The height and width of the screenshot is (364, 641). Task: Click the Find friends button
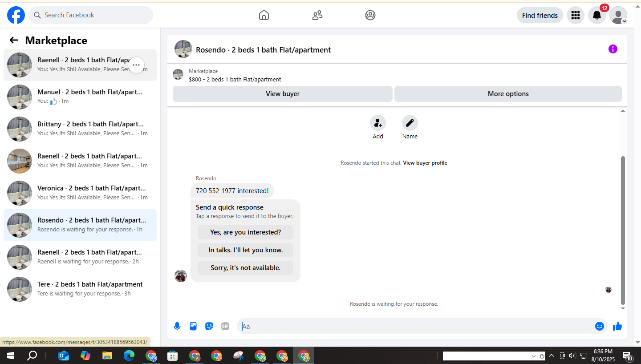coord(540,15)
